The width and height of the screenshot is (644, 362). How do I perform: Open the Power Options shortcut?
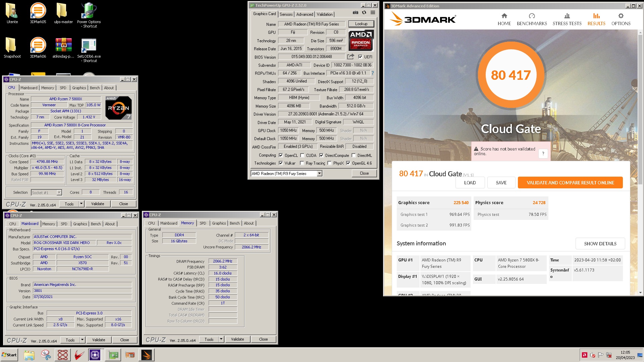pyautogui.click(x=89, y=15)
